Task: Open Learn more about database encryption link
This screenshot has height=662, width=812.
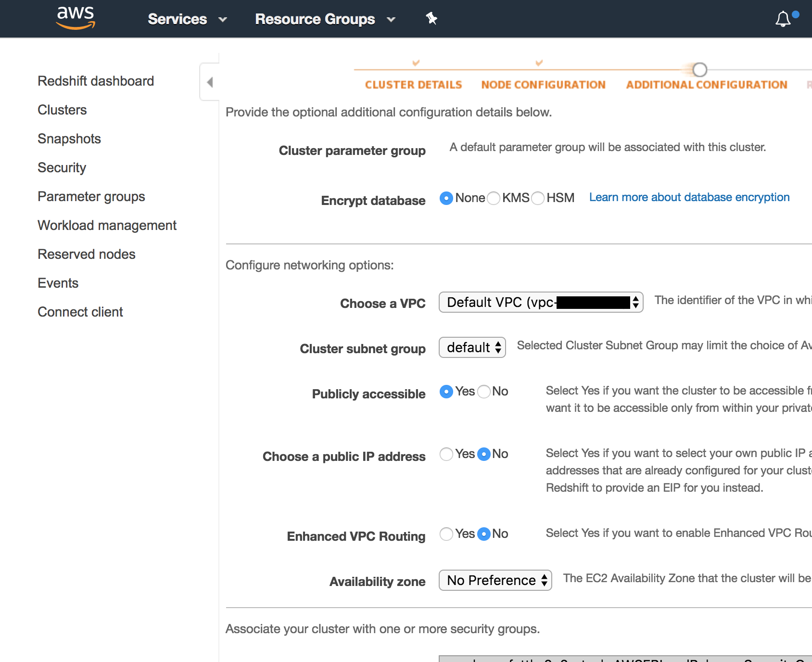Action: pyautogui.click(x=689, y=198)
